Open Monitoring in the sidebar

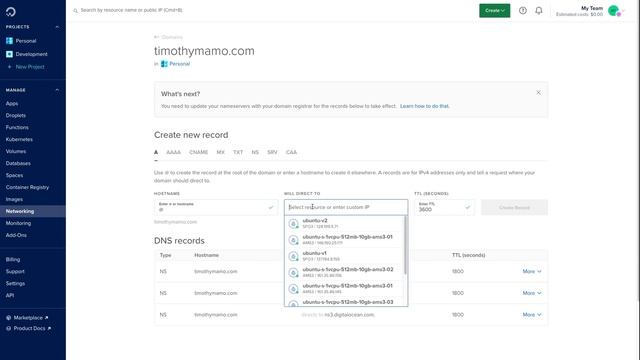[x=18, y=223]
